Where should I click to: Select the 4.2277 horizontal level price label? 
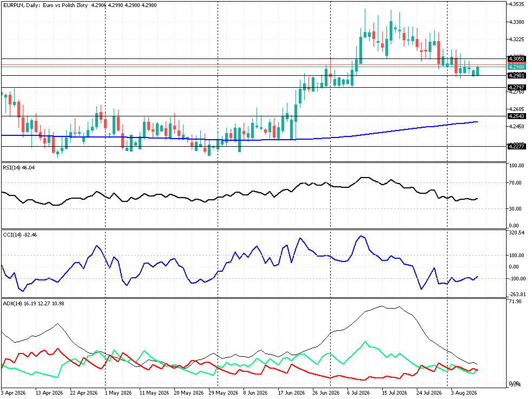click(x=516, y=147)
